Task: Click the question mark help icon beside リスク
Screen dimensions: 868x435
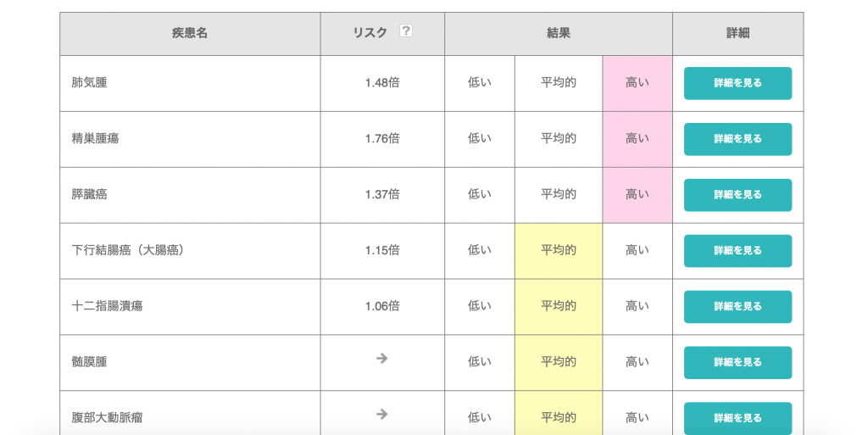Action: coord(405,31)
